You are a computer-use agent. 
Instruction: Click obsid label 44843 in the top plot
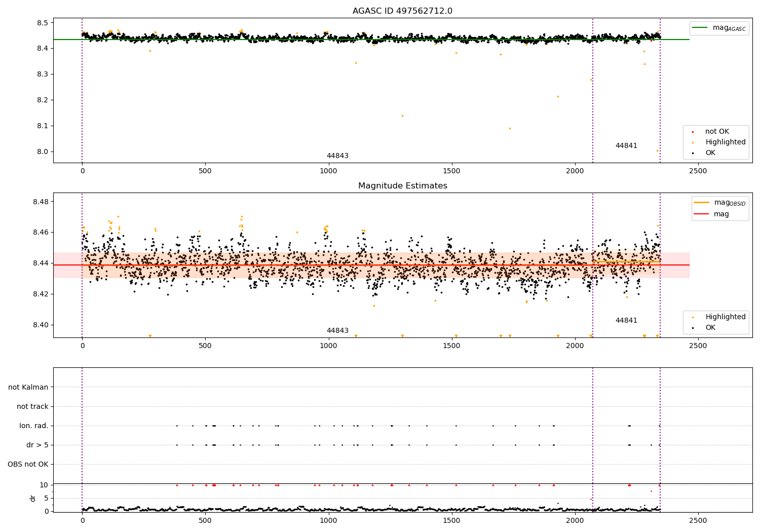[337, 156]
